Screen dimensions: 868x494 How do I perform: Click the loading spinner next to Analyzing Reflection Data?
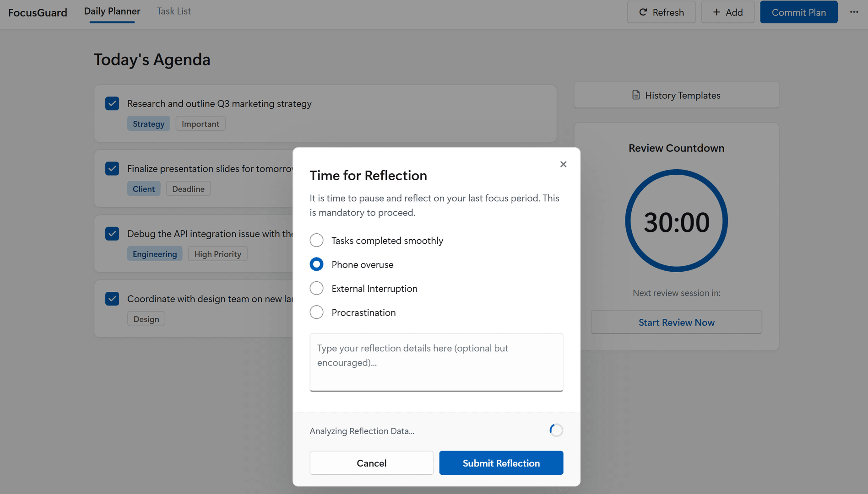[556, 430]
